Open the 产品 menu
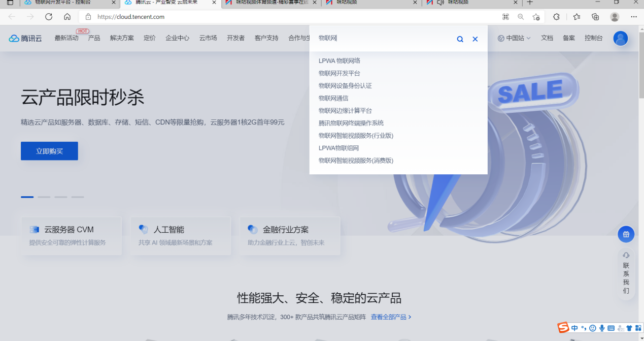The width and height of the screenshot is (644, 341). click(x=94, y=38)
